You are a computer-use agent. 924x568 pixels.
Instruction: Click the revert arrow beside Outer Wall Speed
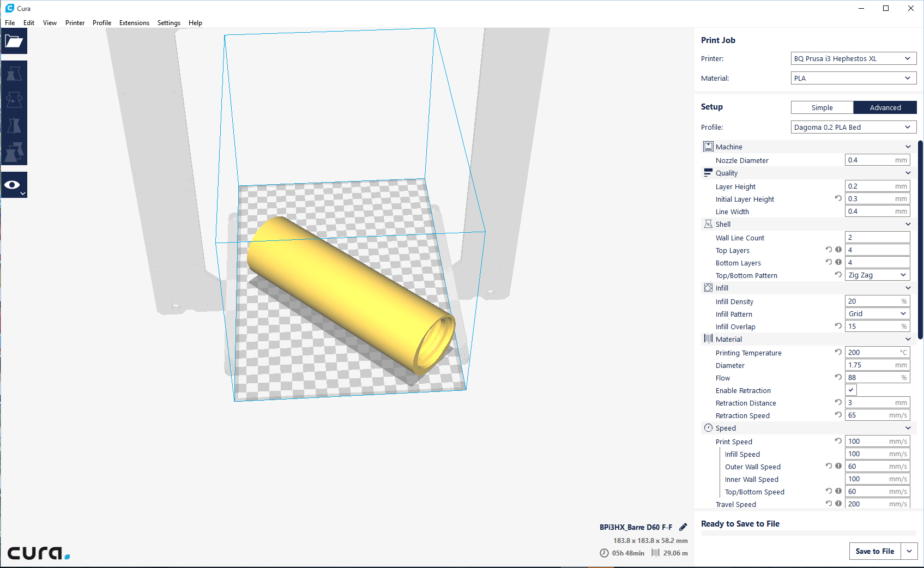(829, 466)
